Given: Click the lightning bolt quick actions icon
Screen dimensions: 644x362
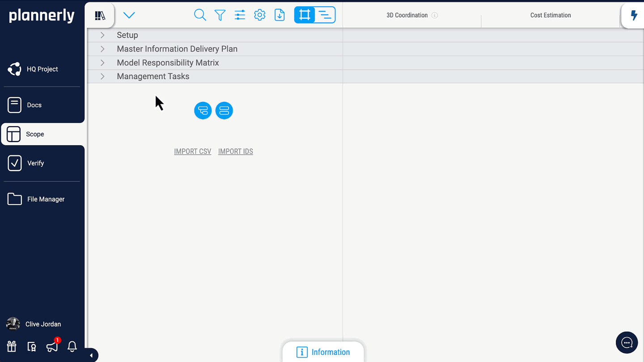Looking at the screenshot, I should (x=634, y=15).
